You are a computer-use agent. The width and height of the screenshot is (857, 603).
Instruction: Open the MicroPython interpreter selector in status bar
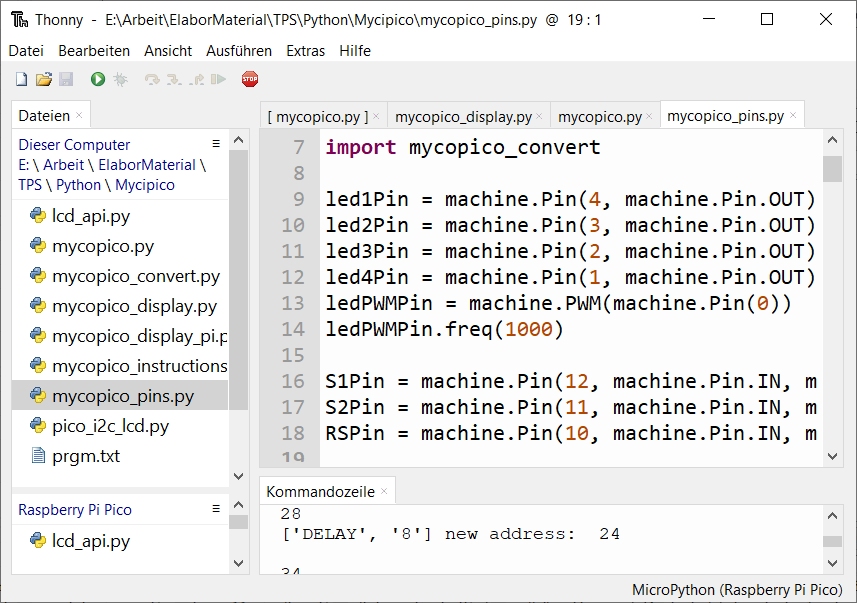point(738,590)
